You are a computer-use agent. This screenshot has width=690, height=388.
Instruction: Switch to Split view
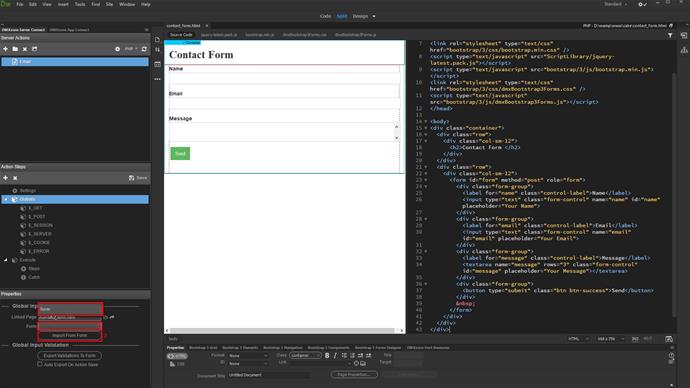pyautogui.click(x=342, y=16)
